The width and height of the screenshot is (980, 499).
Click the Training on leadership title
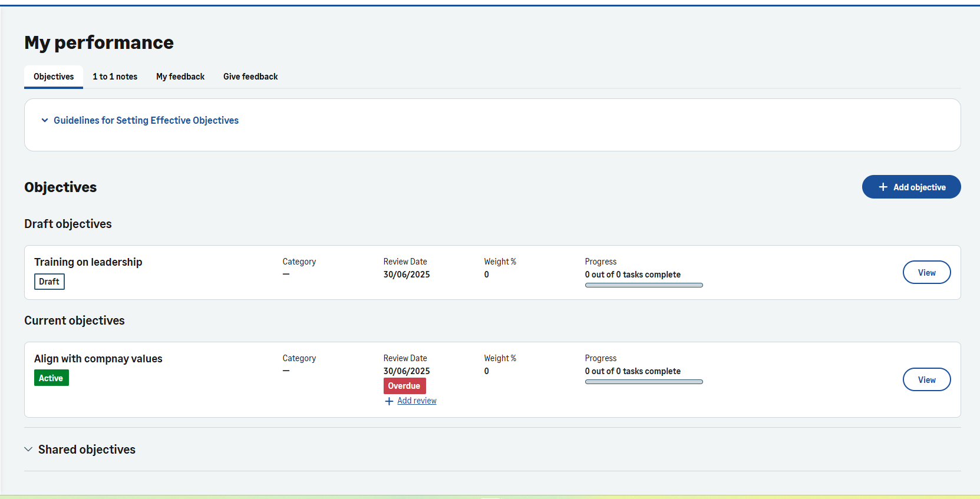coord(88,262)
